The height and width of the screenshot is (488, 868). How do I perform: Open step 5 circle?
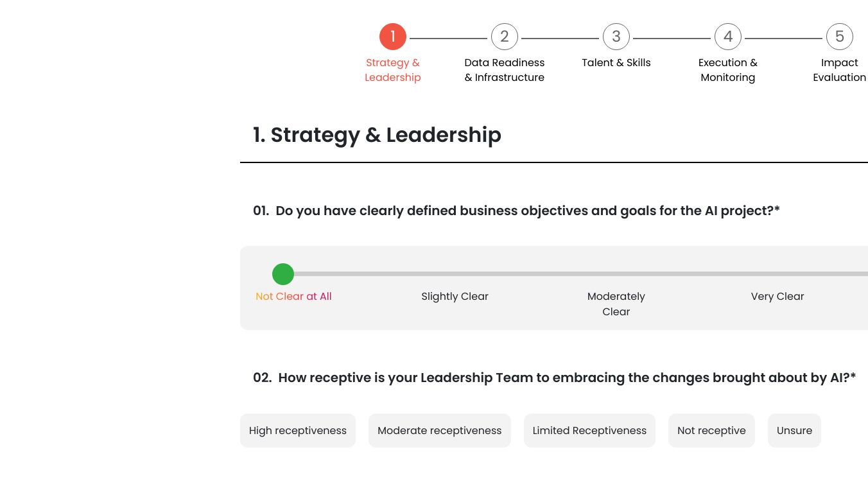coord(840,37)
